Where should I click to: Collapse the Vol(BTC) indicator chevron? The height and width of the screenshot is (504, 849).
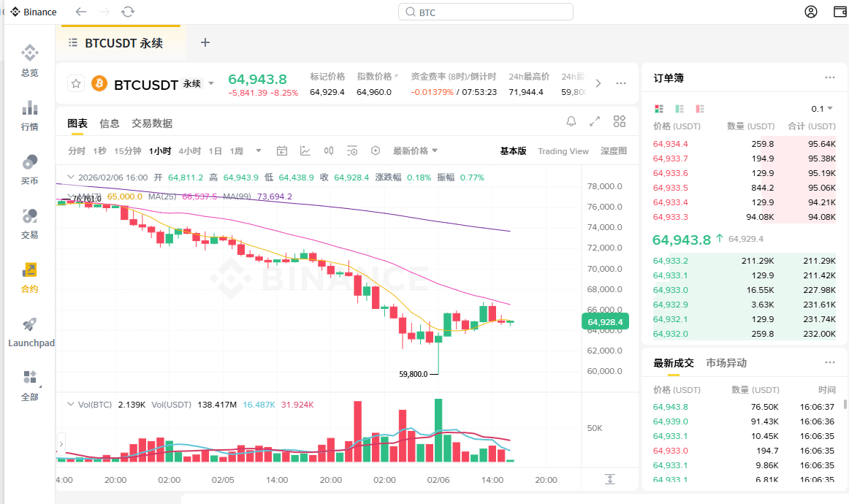[x=70, y=405]
